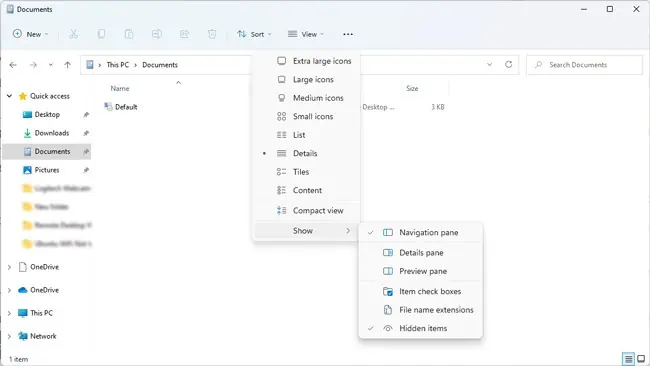This screenshot has width=650, height=366.
Task: Sort by the Size column header
Action: (x=412, y=88)
